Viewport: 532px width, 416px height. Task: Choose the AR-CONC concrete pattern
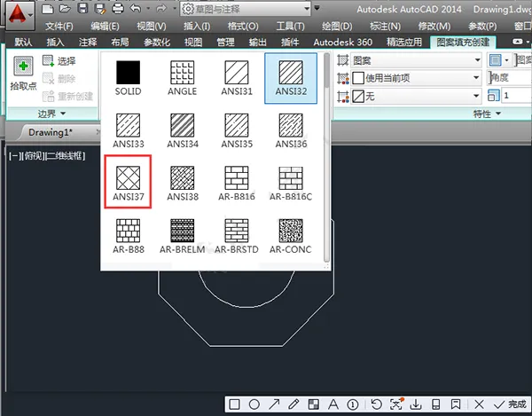[291, 236]
